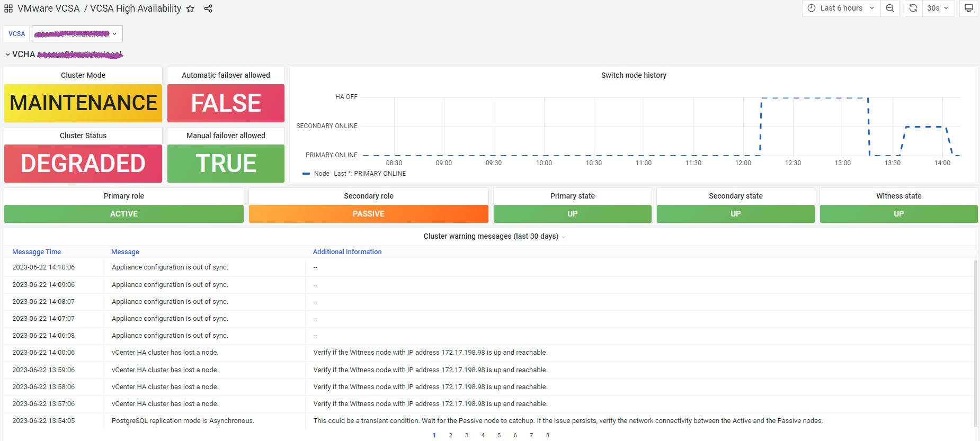
Task: Expand Cluster warning messages panel menu chevron
Action: (x=564, y=237)
